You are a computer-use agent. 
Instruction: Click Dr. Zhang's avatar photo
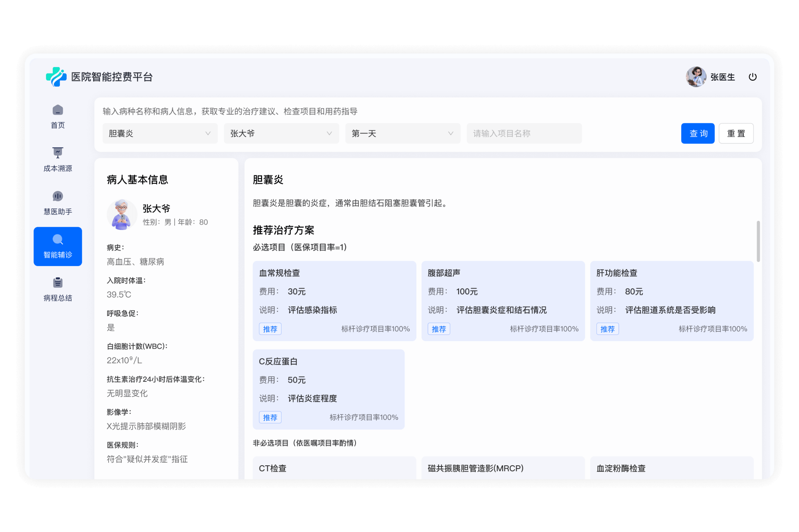tap(696, 77)
